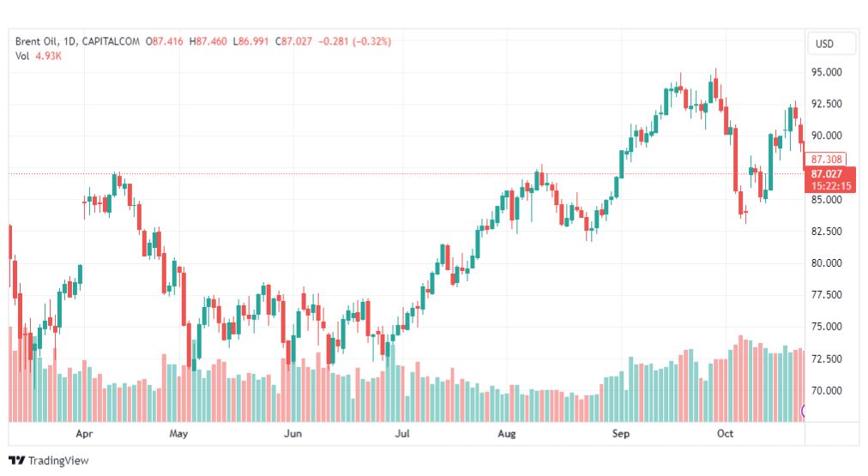Click the 95.000 price axis label
This screenshot has width=868, height=476.
click(827, 72)
